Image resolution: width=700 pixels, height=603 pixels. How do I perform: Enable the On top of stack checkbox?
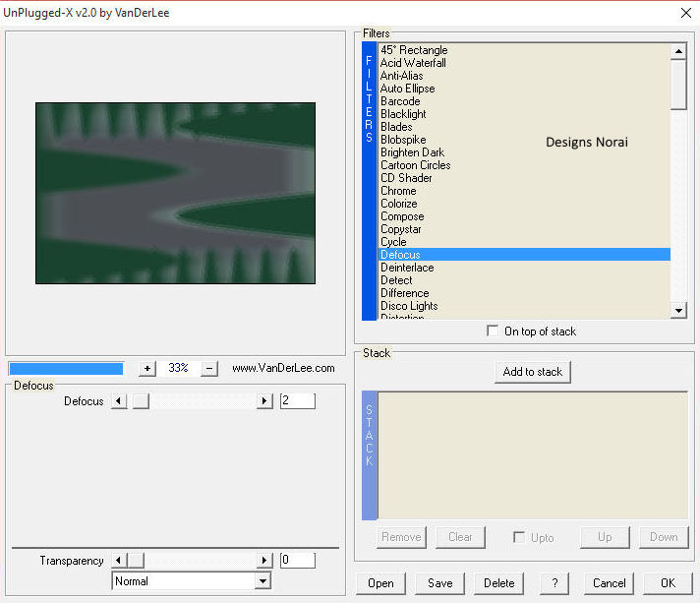click(x=493, y=331)
